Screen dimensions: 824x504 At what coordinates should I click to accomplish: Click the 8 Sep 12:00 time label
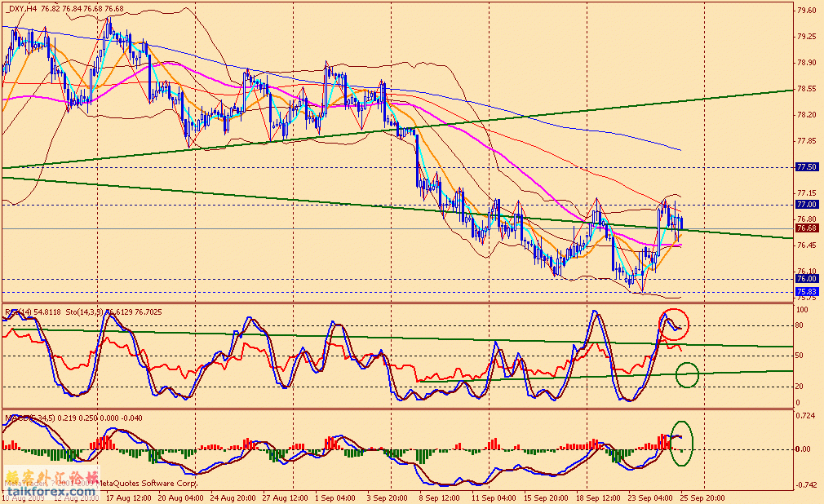tap(439, 497)
